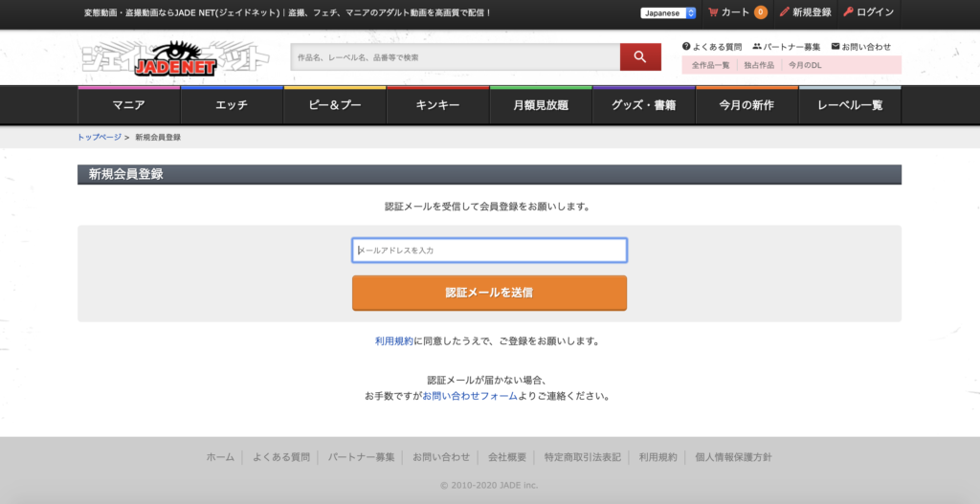Open the Japanese language dropdown

(x=668, y=13)
